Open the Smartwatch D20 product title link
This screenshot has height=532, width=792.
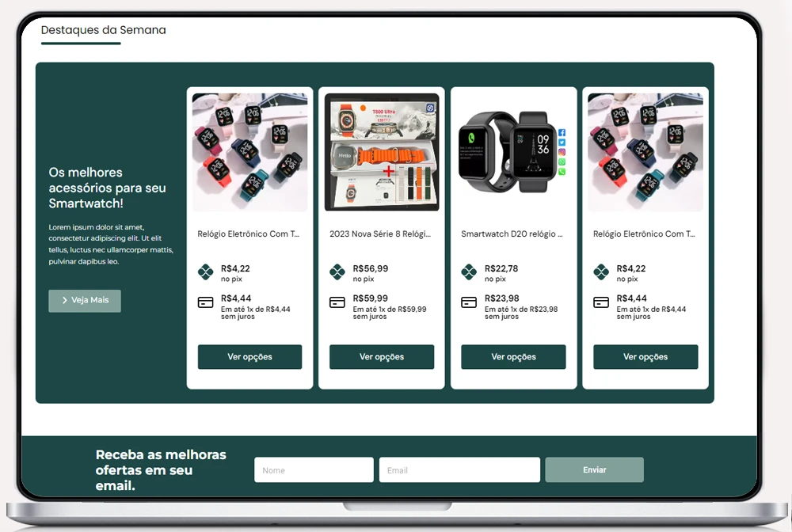513,234
